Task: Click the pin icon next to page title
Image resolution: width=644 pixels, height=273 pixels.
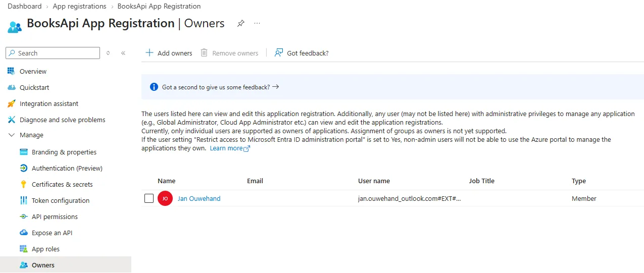Action: 241,24
